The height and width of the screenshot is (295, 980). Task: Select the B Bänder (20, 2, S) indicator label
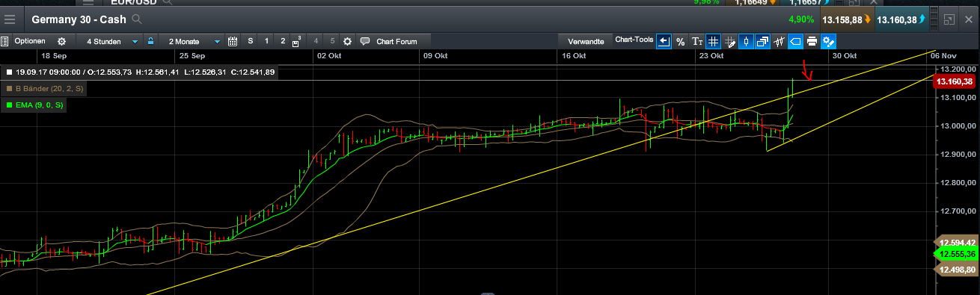point(49,89)
